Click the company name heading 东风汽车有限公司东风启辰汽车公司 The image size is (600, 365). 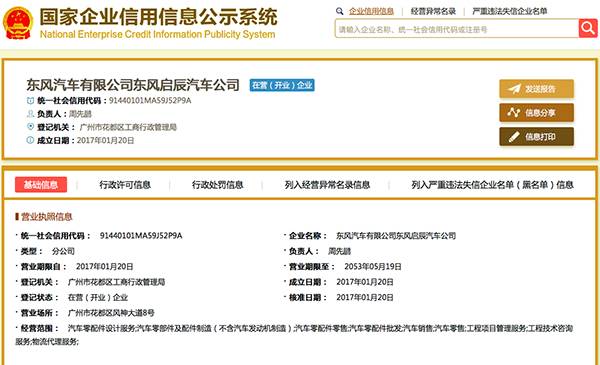133,85
